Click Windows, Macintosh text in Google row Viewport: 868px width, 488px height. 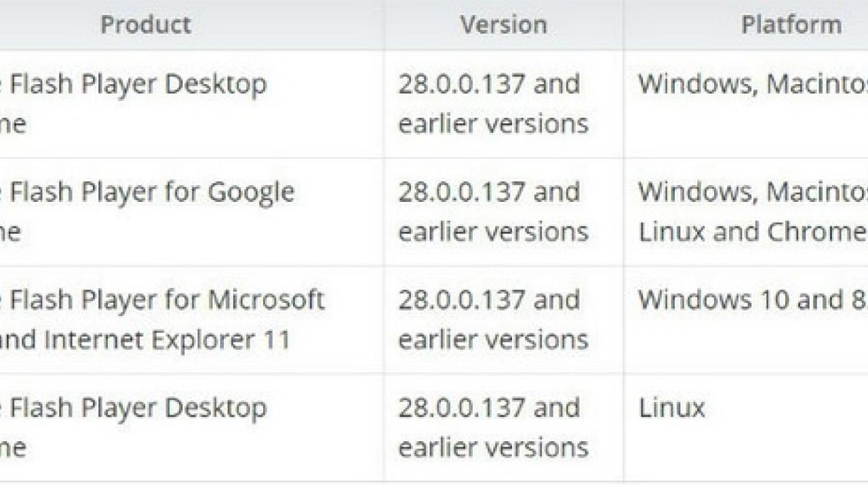(x=753, y=192)
